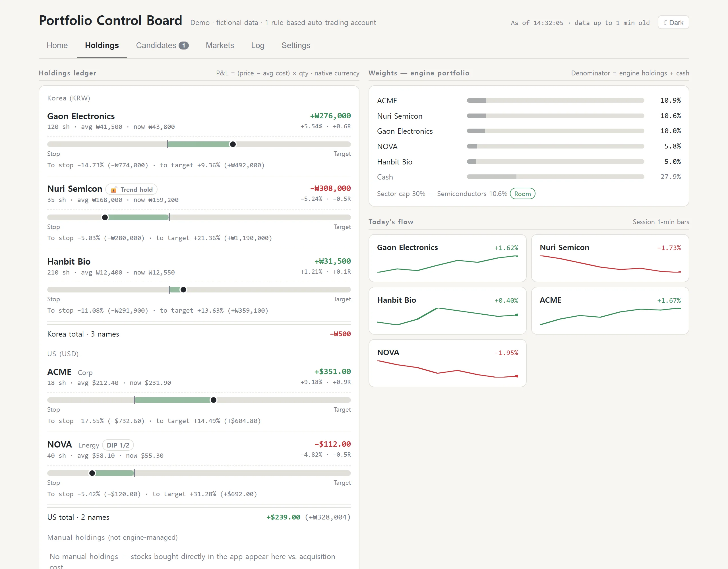Click the Korea (KRW) section label
Viewport: 728px width, 569px height.
click(x=69, y=98)
